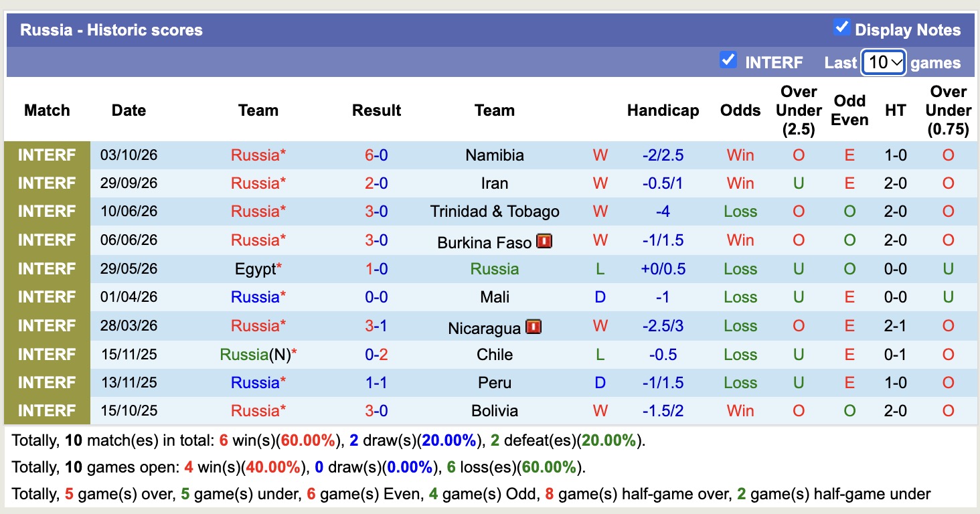Click the Namibia team name
980x514 pixels.
tap(495, 155)
